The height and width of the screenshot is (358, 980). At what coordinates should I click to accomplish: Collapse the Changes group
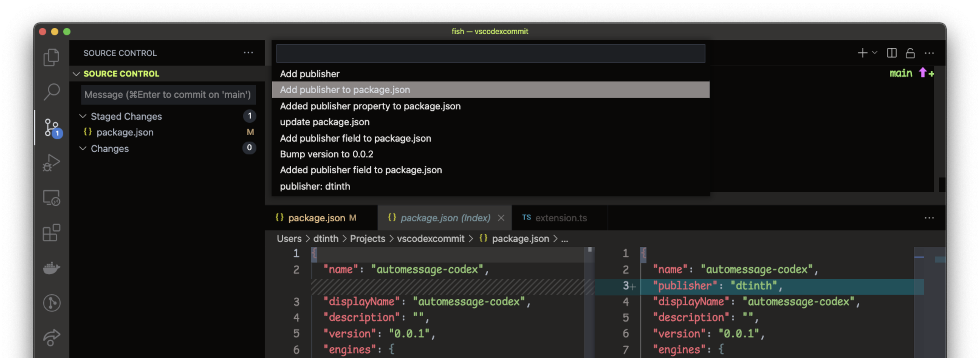click(83, 148)
